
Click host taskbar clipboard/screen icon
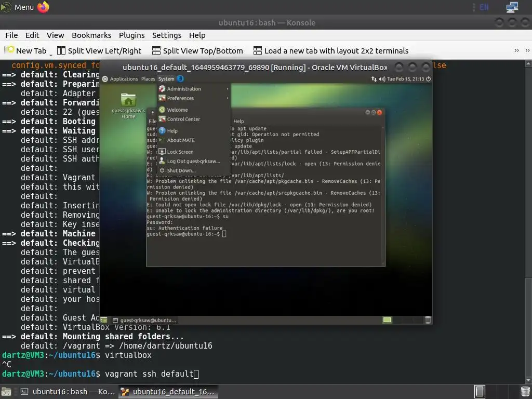click(480, 392)
